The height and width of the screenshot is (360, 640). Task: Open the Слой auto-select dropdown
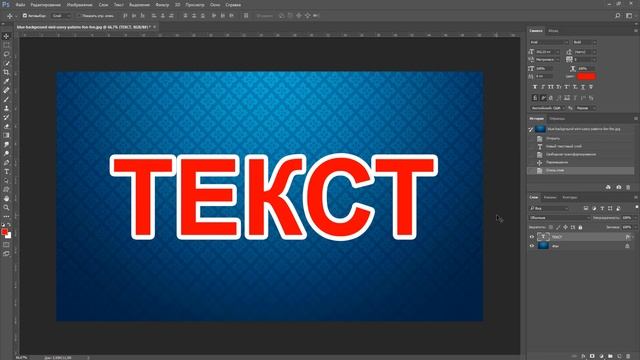(61, 16)
